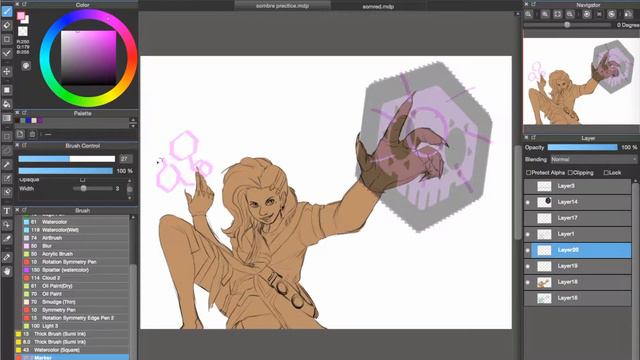Click the layer Opacity slider
This screenshot has width=640, height=360.
click(582, 147)
